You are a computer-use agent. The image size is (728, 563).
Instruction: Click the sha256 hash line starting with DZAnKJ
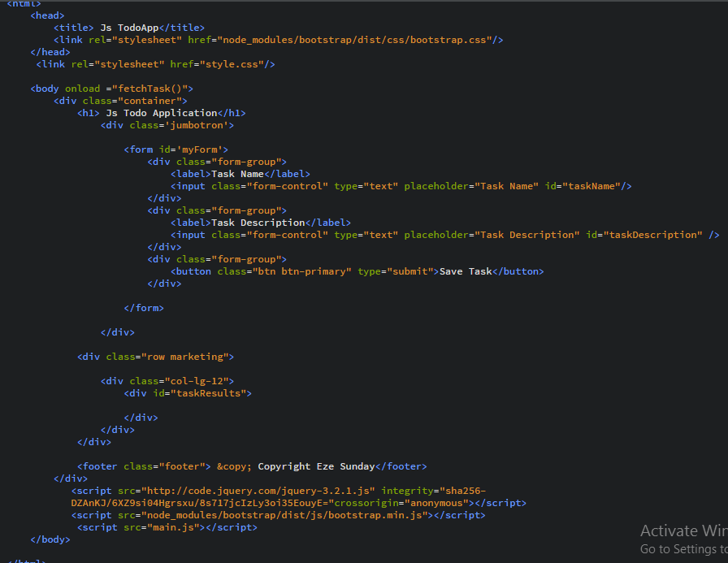[x=200, y=503]
